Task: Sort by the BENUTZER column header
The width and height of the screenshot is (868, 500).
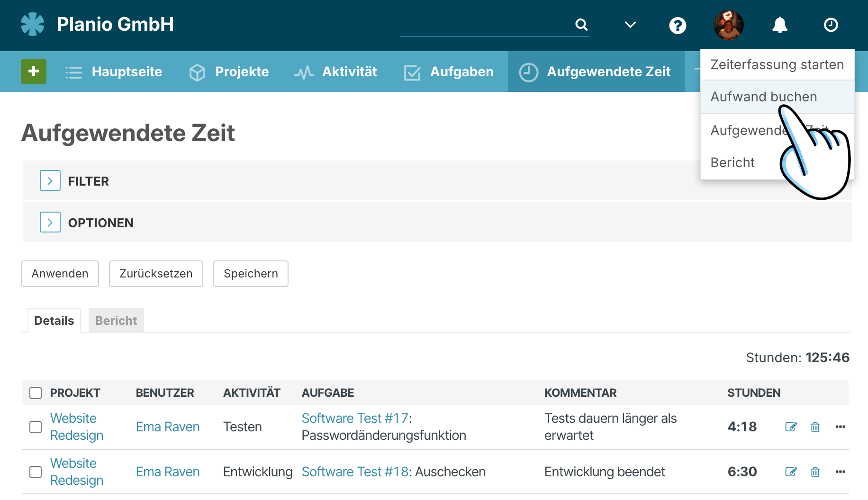Action: (x=165, y=393)
